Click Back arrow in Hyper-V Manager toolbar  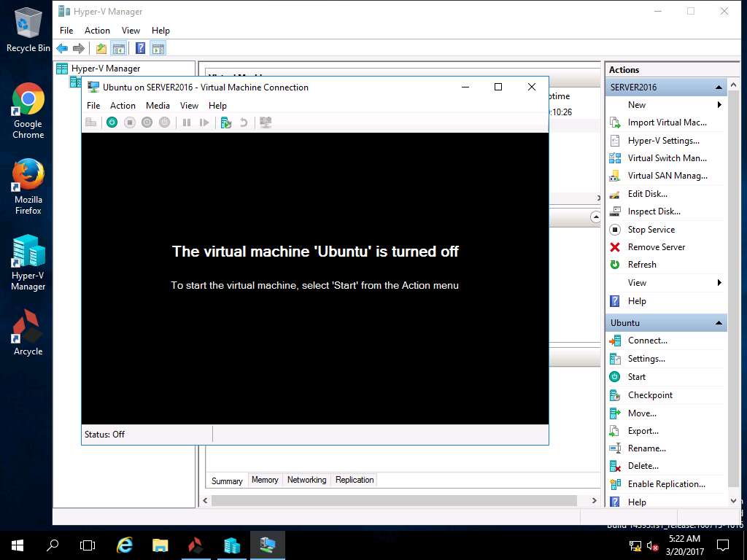point(62,48)
